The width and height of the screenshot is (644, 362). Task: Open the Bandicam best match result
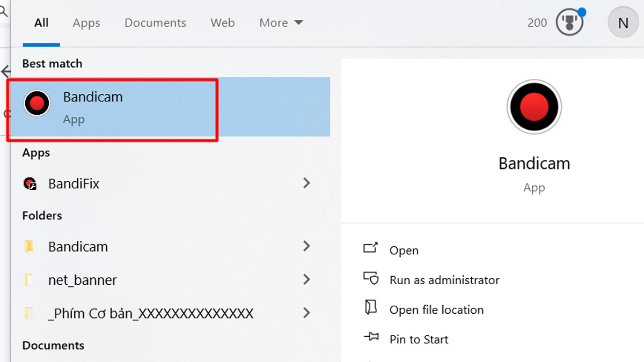pos(170,107)
